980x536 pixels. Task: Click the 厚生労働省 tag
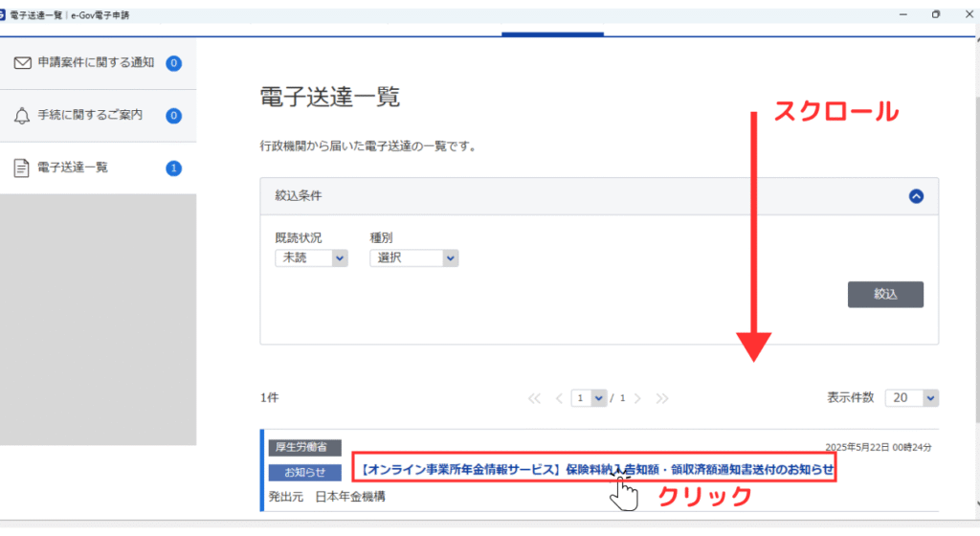(x=305, y=447)
